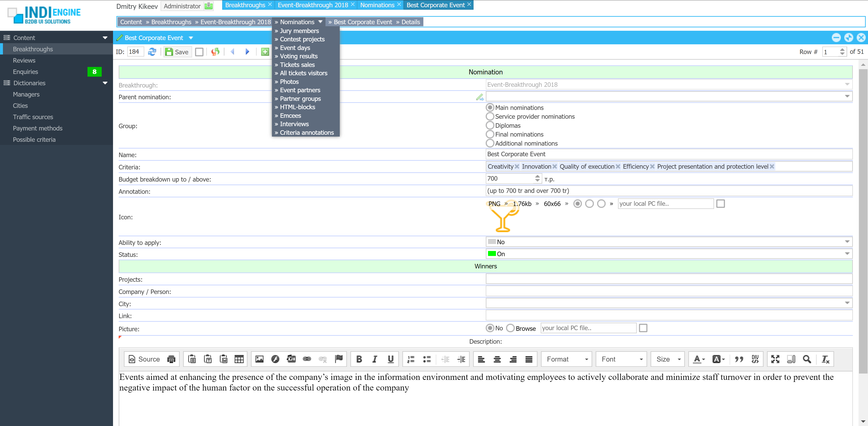Tick the checkbox next to Save button

tap(199, 52)
